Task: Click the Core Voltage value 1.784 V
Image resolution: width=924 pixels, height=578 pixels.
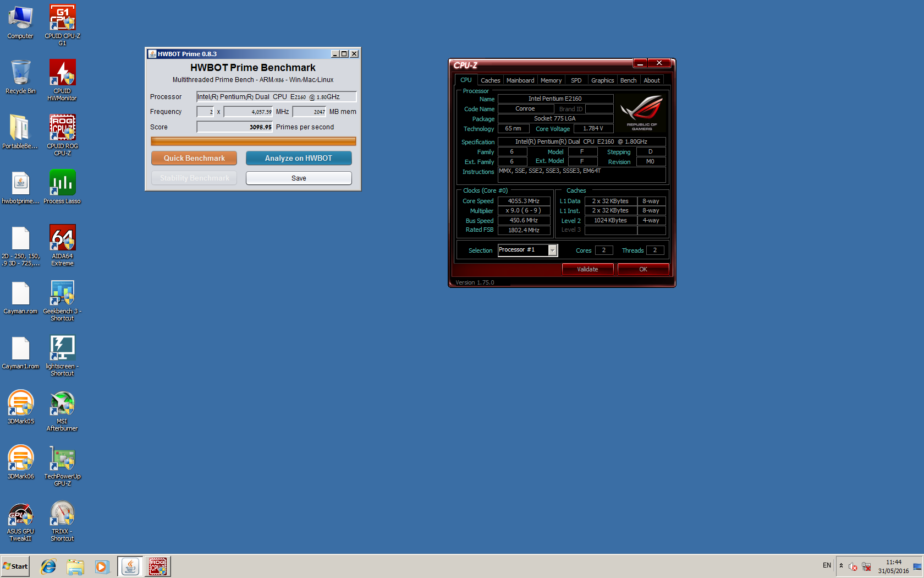Action: 593,129
